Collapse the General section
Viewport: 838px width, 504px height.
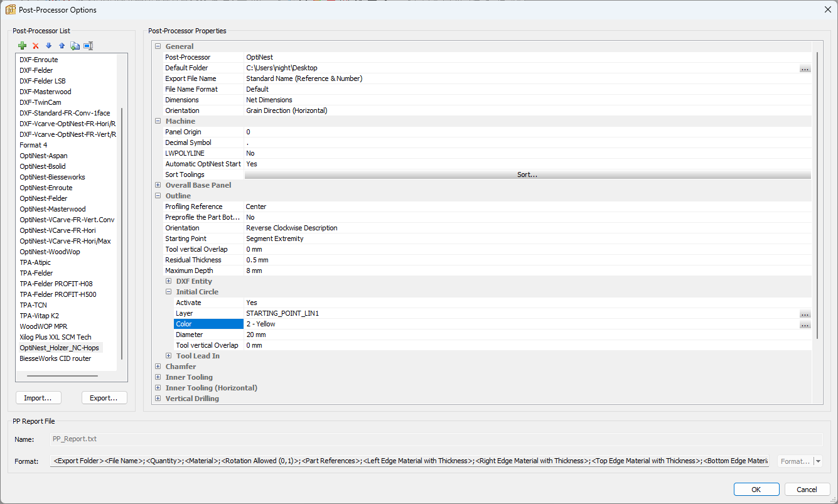coord(158,46)
